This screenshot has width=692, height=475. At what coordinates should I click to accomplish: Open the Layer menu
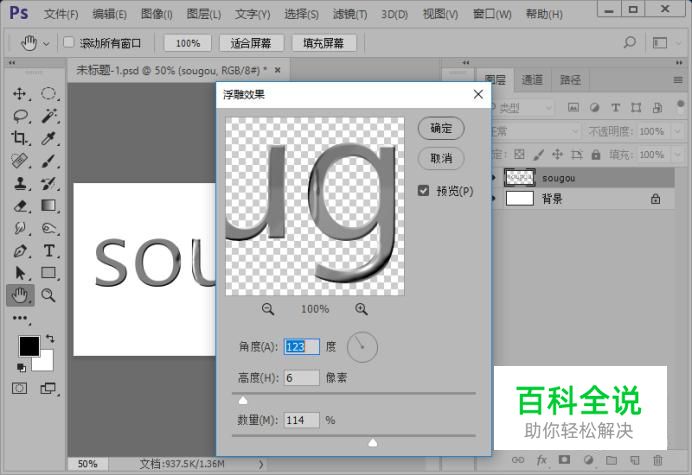click(203, 14)
